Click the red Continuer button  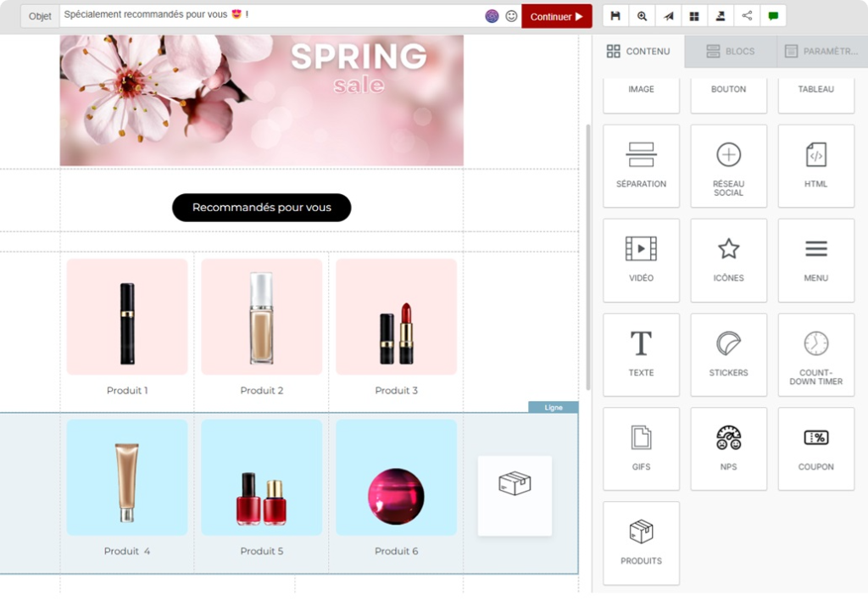point(556,16)
